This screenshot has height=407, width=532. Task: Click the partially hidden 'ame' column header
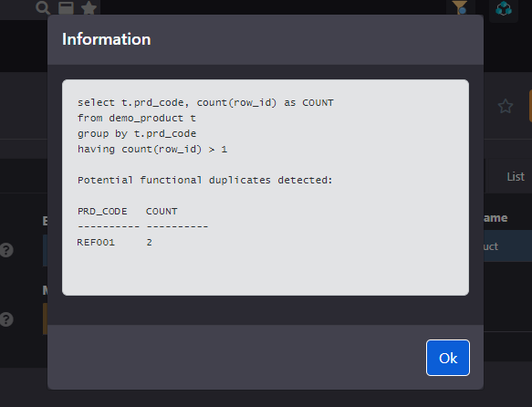495,218
